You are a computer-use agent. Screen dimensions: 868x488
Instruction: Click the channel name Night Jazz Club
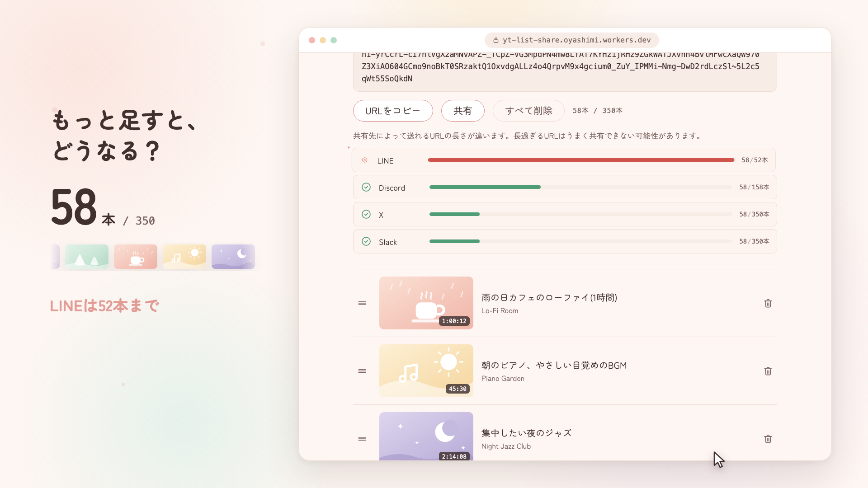tap(506, 446)
